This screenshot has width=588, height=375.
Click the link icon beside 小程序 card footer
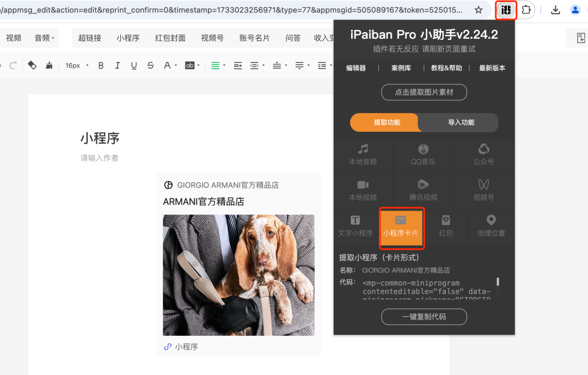(x=168, y=347)
